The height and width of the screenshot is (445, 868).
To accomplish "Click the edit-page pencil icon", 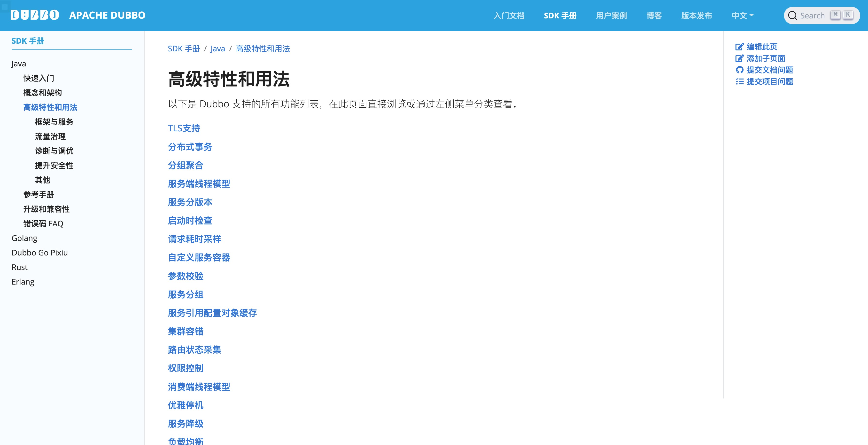I will point(739,47).
